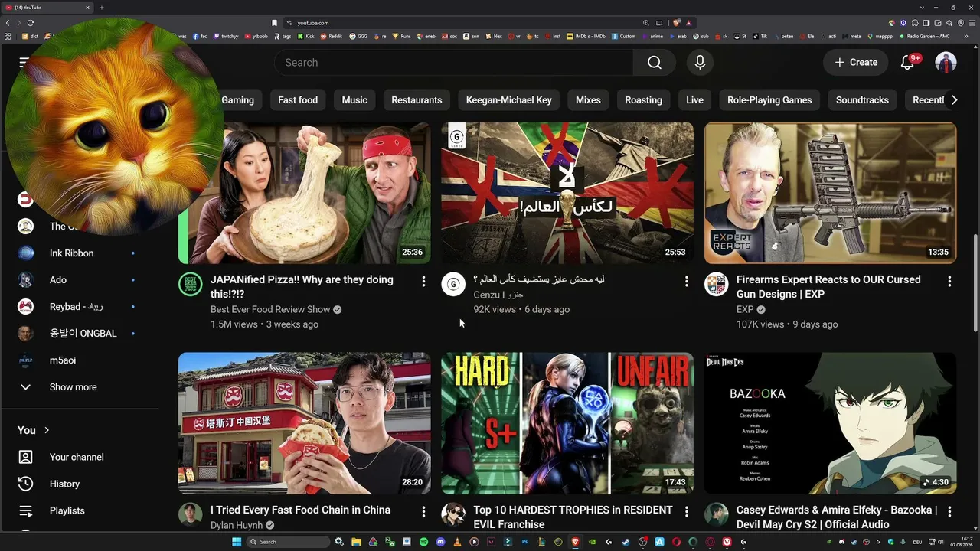The image size is (980, 551).
Task: Play the China fast food chain thumbnail
Action: coord(305,423)
